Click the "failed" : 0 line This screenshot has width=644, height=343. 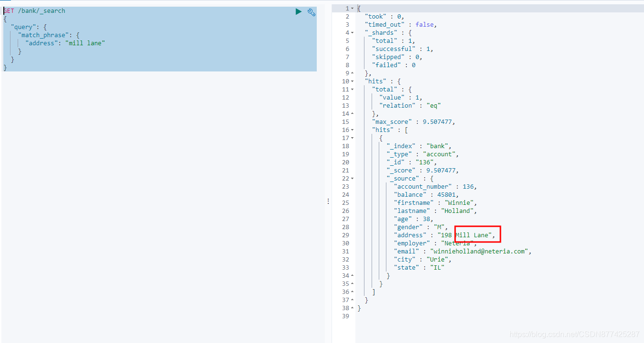(394, 65)
